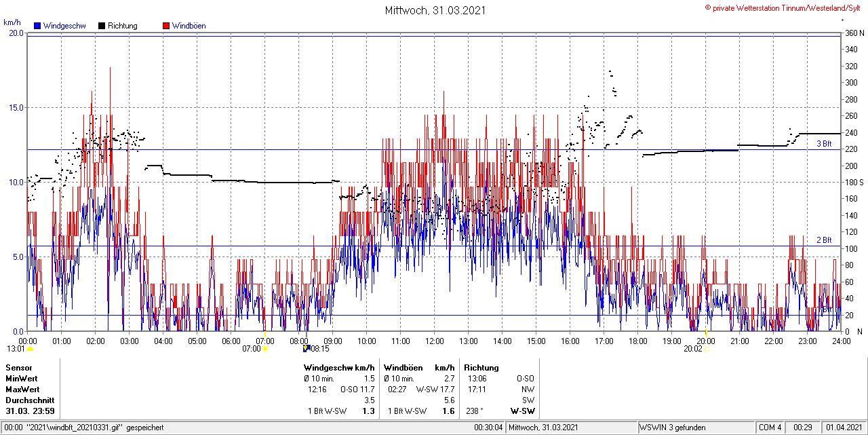868x435 pixels.
Task: Click the 2 Bft threshold label
Action: [823, 240]
